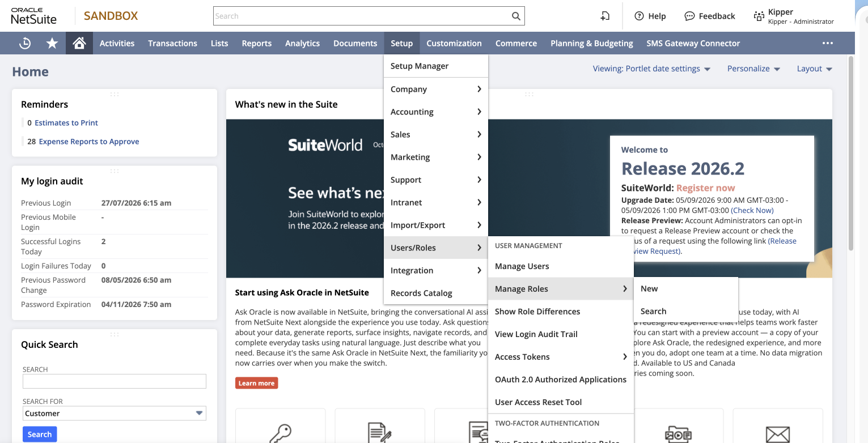Open the Personalize dropdown
868x443 pixels.
point(753,69)
